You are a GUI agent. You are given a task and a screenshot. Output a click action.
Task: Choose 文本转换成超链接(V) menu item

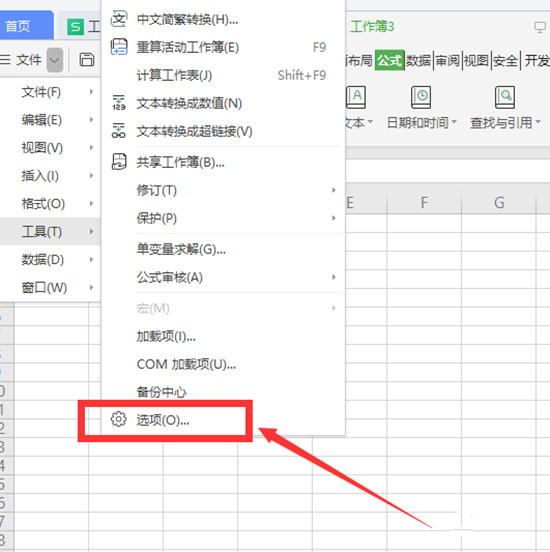coord(223,131)
